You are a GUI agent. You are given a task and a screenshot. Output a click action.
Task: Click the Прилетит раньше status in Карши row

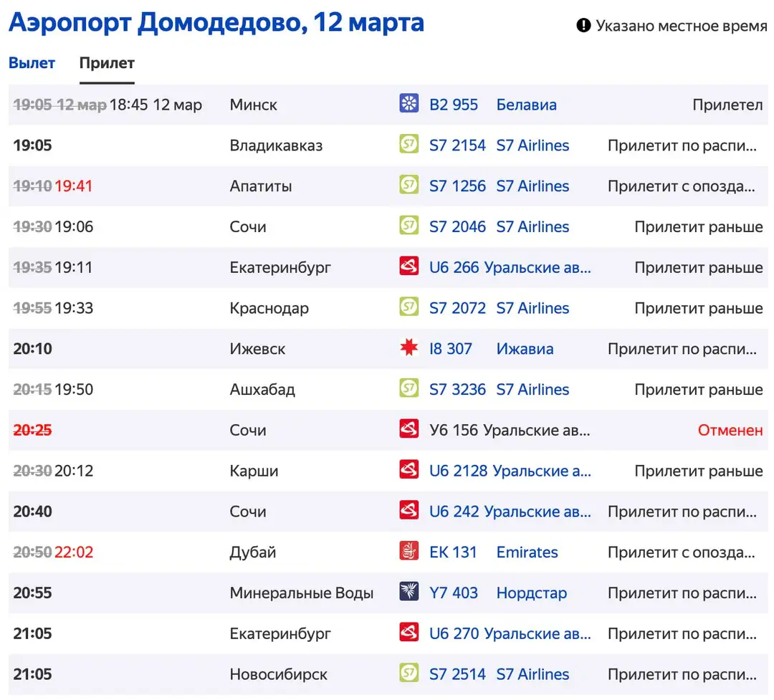(699, 471)
